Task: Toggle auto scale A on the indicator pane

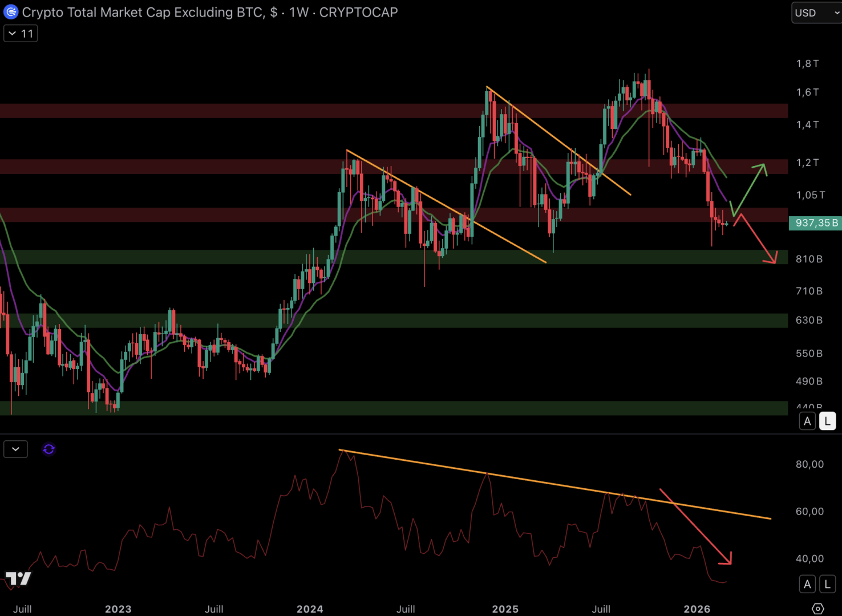Action: (807, 584)
